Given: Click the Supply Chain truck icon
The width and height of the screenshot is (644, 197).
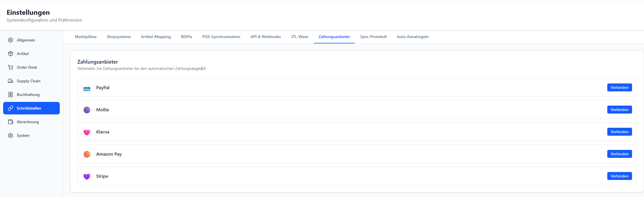Looking at the screenshot, I should [11, 81].
